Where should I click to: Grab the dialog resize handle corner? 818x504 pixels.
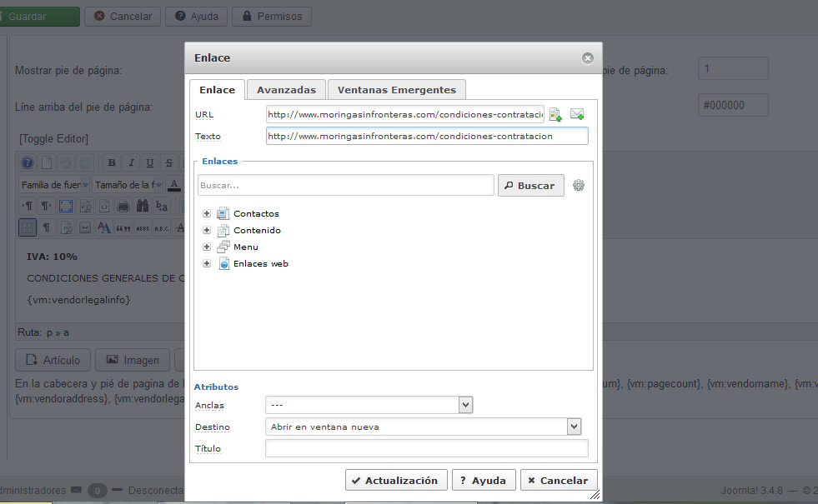point(595,495)
